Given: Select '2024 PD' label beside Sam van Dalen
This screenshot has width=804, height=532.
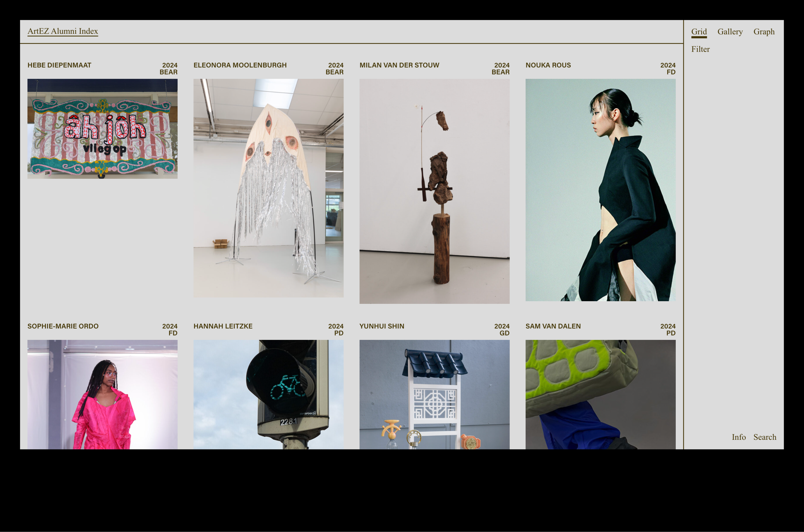Looking at the screenshot, I should tap(668, 329).
